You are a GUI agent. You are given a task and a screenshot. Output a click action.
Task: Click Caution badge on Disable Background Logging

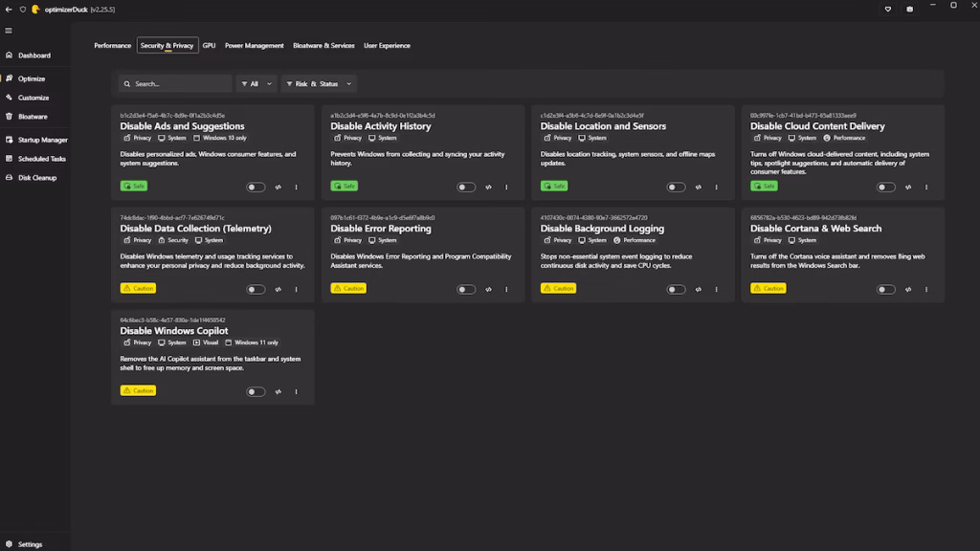[x=558, y=289]
